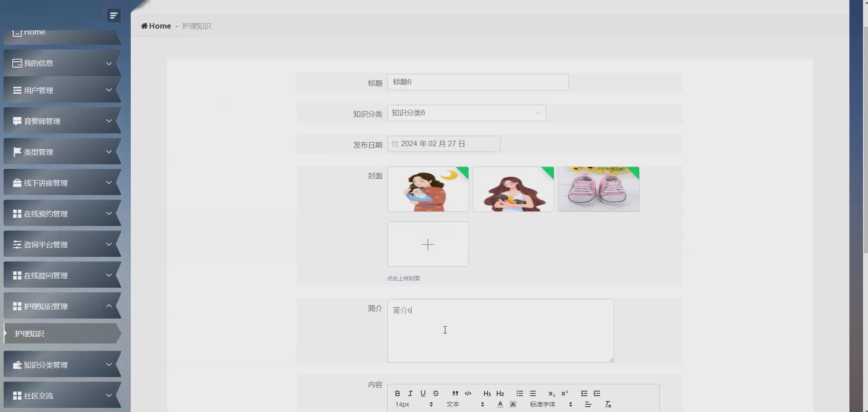
Task: Click the 我的信息 card icon
Action: click(x=17, y=63)
